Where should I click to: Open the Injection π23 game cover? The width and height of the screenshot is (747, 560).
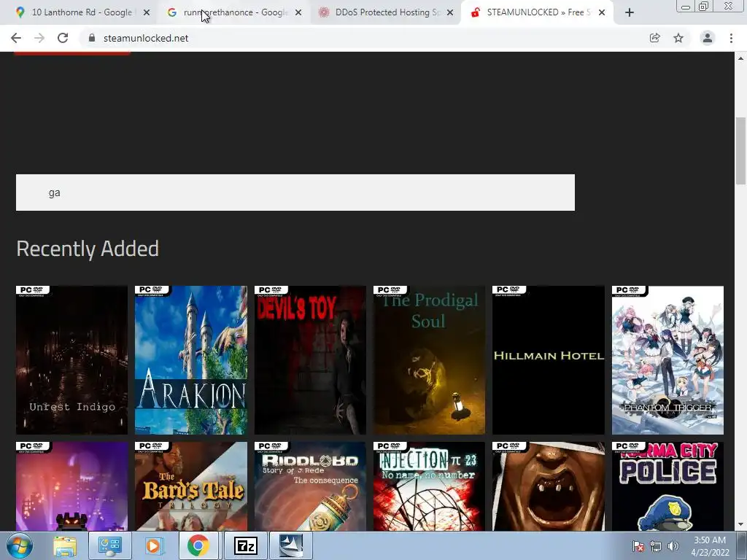click(x=429, y=486)
